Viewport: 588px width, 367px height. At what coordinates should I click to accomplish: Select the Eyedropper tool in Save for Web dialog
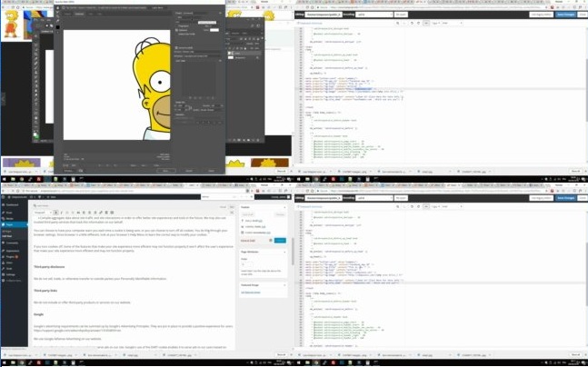click(x=58, y=21)
